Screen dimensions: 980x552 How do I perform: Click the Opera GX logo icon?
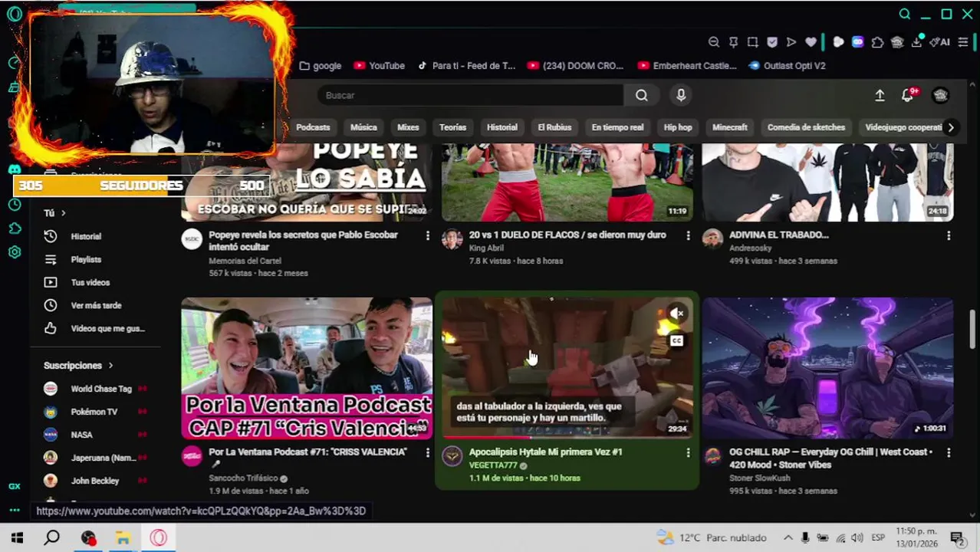tap(14, 15)
